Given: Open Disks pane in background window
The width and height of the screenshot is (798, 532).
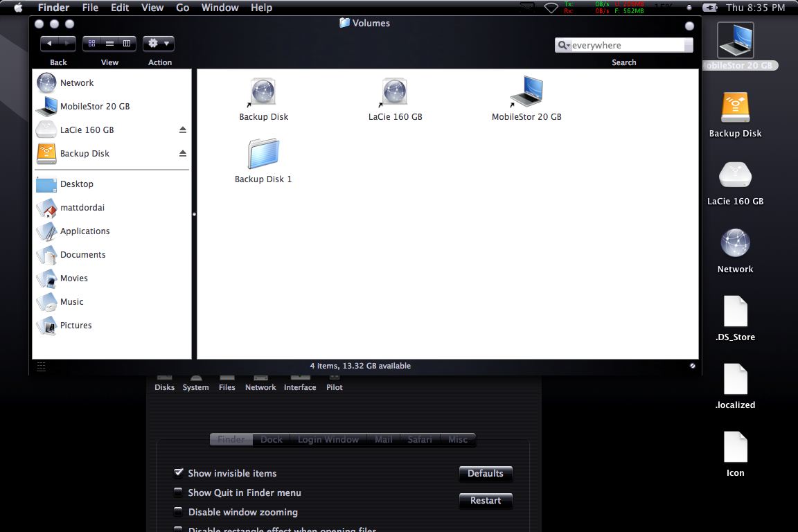Looking at the screenshot, I should (x=164, y=384).
